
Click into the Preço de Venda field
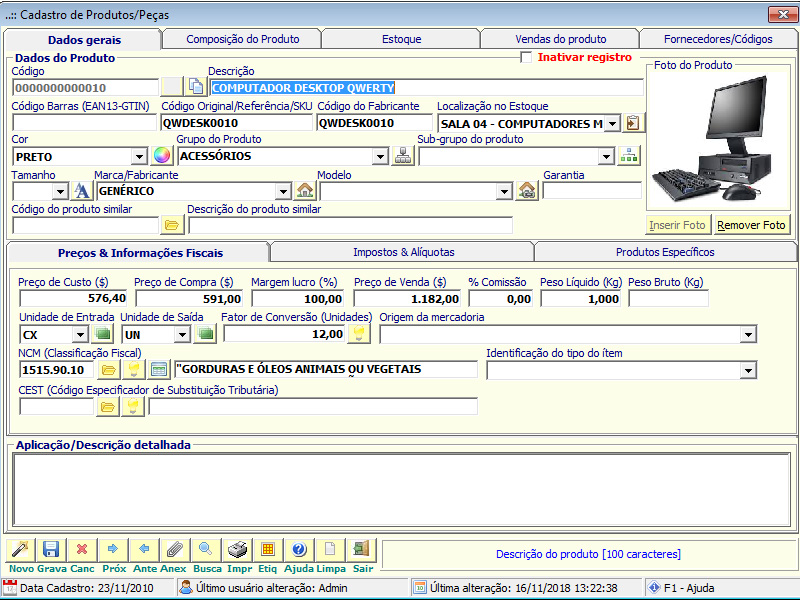[408, 298]
